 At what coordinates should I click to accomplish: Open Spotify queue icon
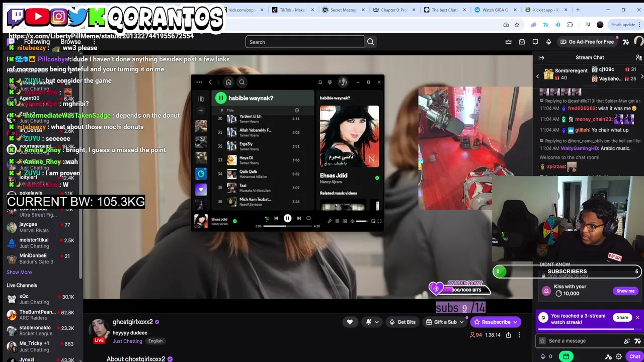pos(337,221)
